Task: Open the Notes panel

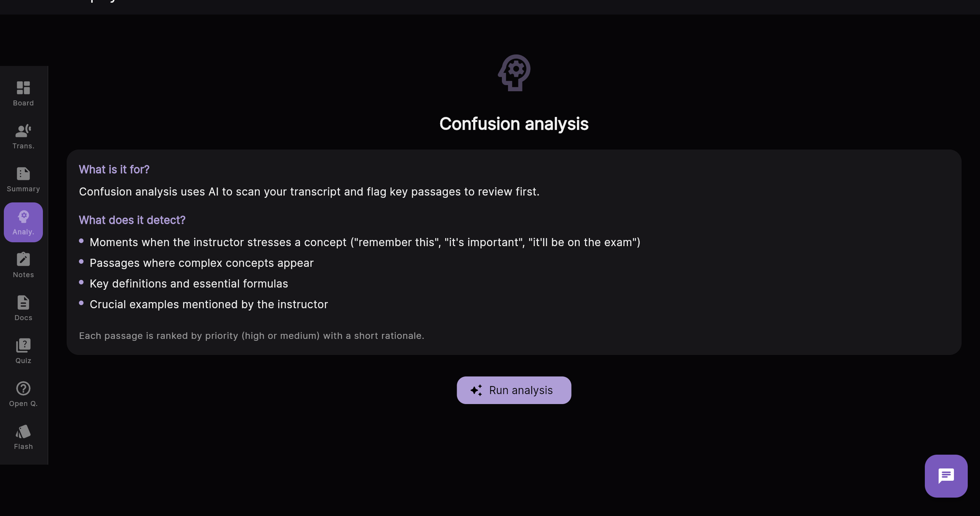Action: (x=23, y=265)
